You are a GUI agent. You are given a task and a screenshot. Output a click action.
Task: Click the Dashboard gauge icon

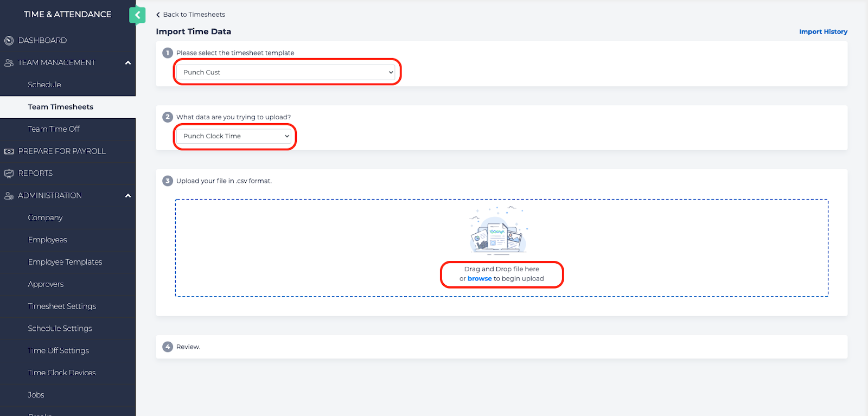tap(9, 41)
